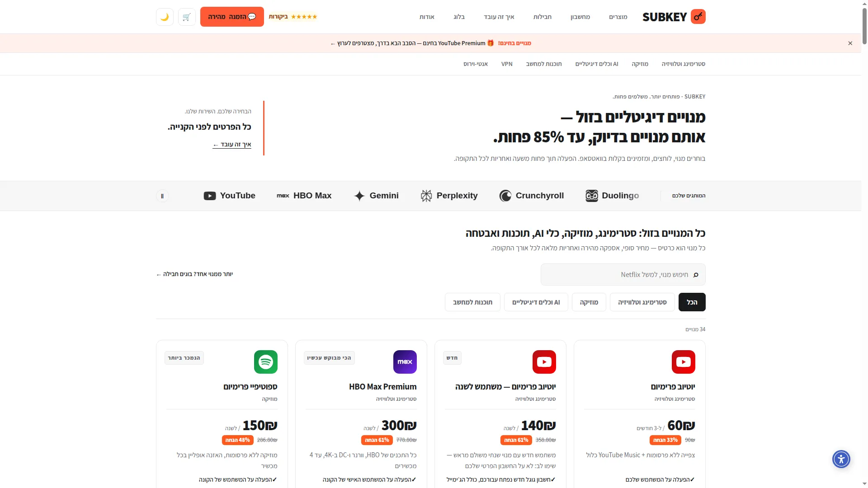Viewport: 868px width, 488px height.
Task: Click the SUBKEY wordmark text
Action: point(665,17)
